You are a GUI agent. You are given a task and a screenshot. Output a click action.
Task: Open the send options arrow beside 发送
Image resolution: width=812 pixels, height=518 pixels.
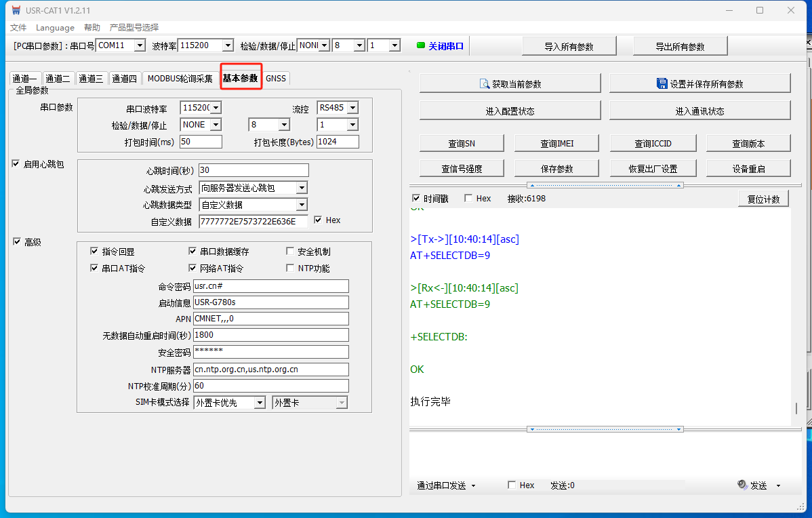pyautogui.click(x=778, y=485)
